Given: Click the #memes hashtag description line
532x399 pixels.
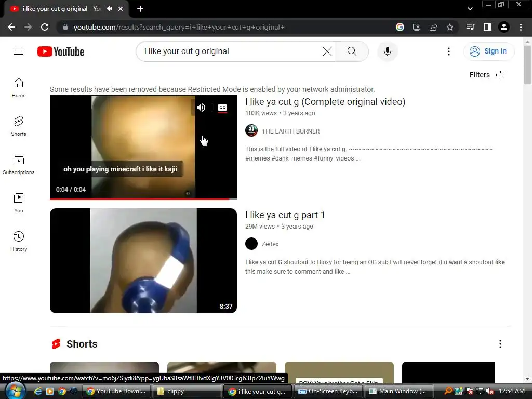Looking at the screenshot, I should pos(303,158).
